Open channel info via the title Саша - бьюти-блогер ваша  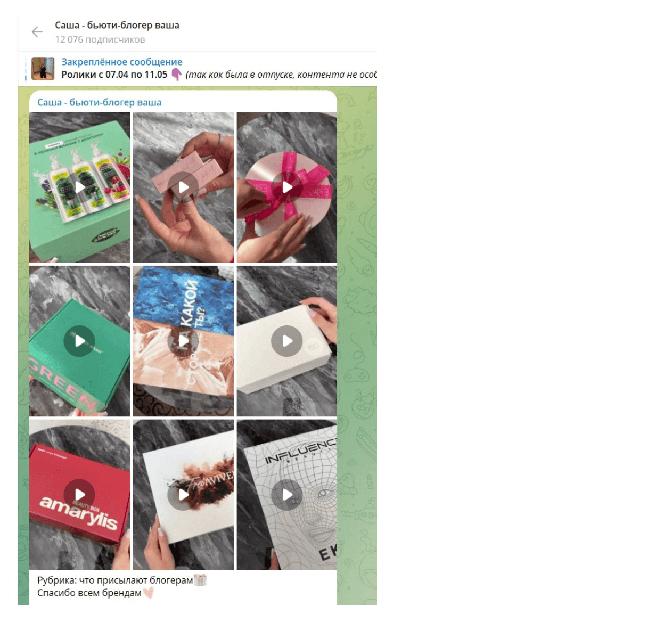coord(117,25)
